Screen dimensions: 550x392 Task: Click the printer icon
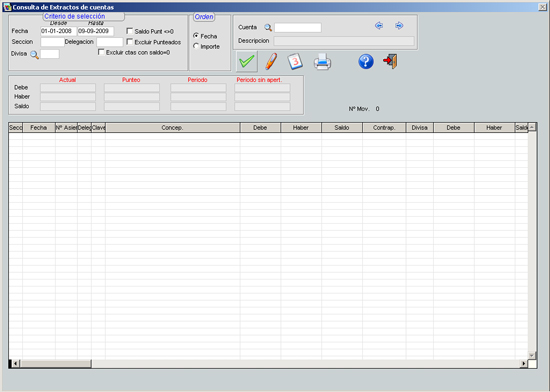(x=322, y=62)
